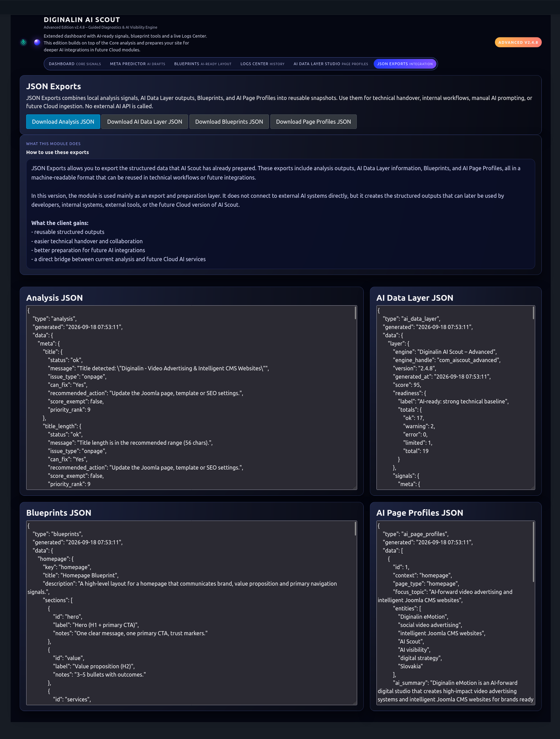Click the "How to use these exports" heading
Image resolution: width=560 pixels, height=739 pixels.
[57, 152]
